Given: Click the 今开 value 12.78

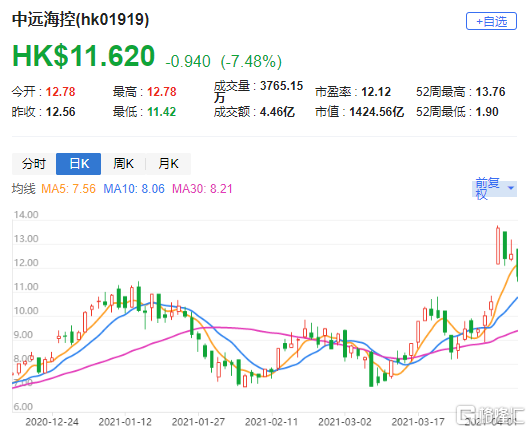Looking at the screenshot, I should point(60,92).
